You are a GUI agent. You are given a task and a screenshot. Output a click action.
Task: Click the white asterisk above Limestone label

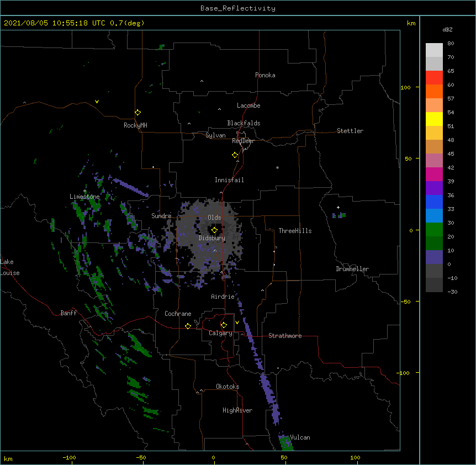click(85, 191)
